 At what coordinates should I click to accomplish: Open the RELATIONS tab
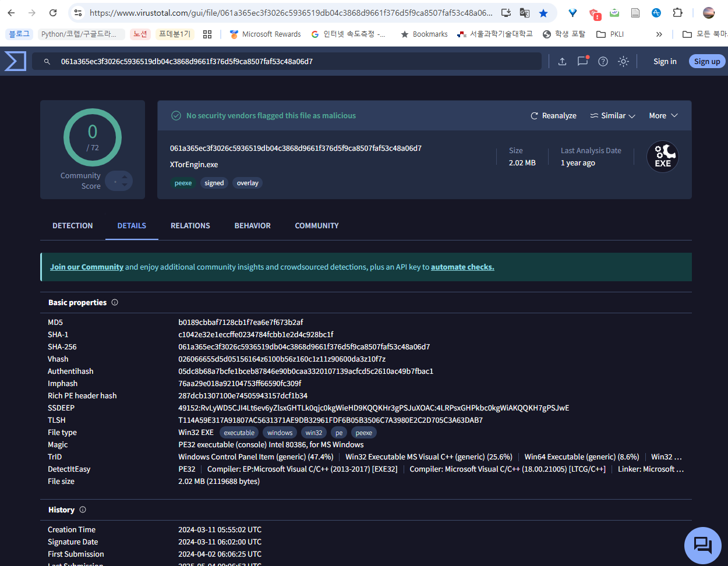(190, 225)
